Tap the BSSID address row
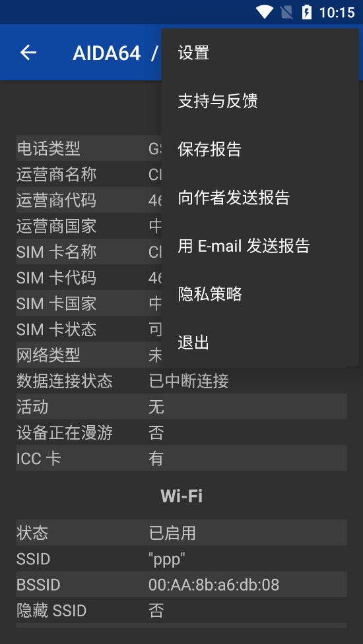Viewport: 363px width, 644px height. (x=181, y=584)
